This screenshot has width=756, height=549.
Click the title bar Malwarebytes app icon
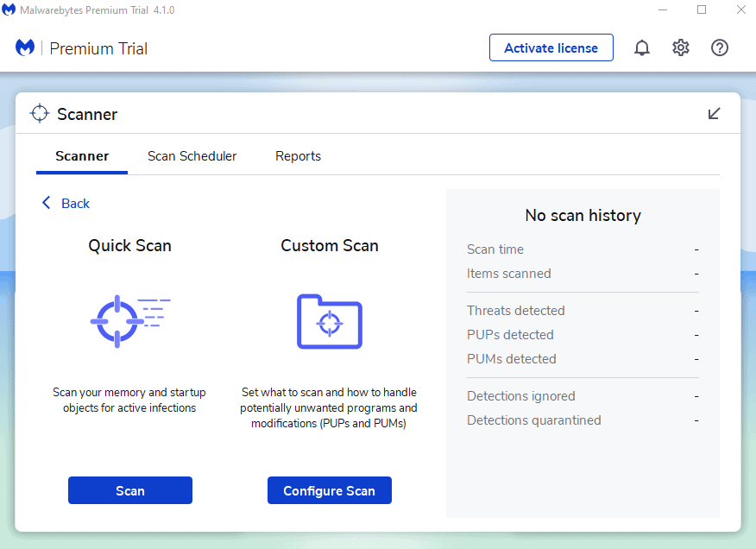pyautogui.click(x=9, y=9)
